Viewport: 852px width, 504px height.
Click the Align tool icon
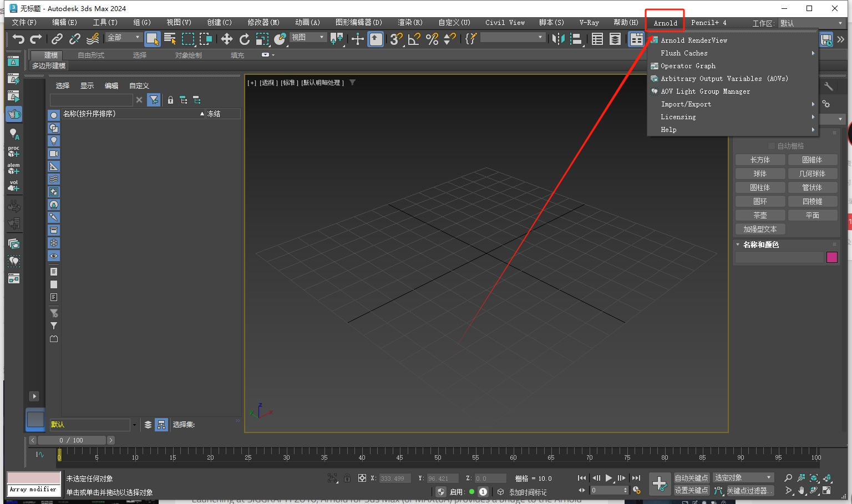point(576,39)
